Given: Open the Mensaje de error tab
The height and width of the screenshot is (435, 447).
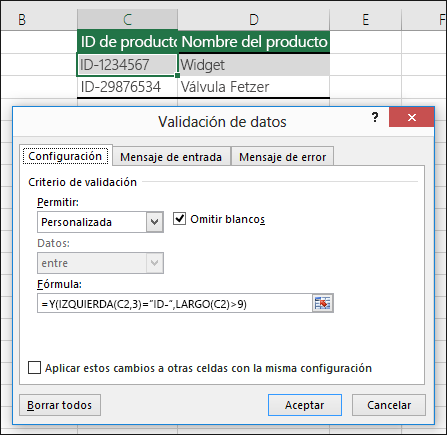Looking at the screenshot, I should point(282,157).
